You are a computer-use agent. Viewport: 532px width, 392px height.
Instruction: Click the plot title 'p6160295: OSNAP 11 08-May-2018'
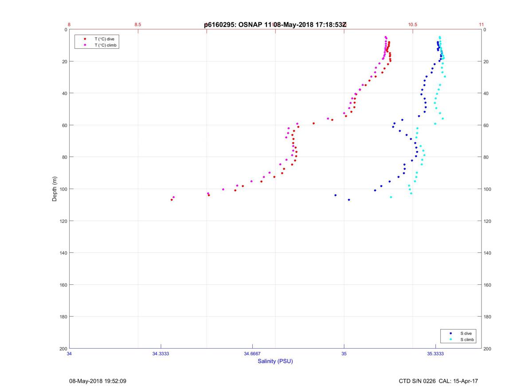(x=275, y=25)
